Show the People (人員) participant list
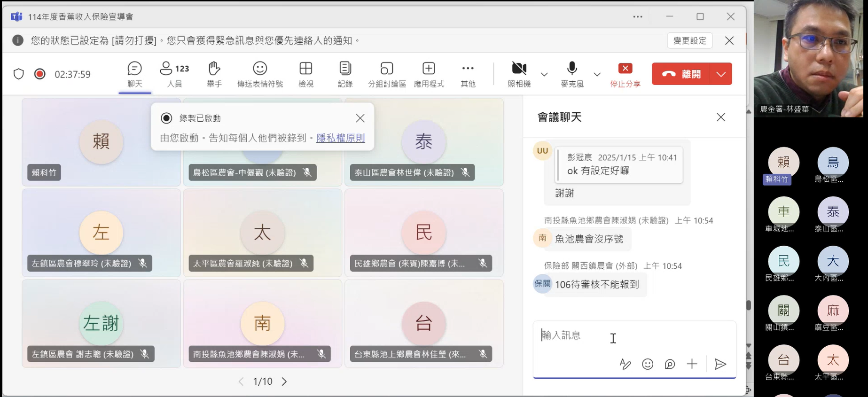 pyautogui.click(x=174, y=74)
